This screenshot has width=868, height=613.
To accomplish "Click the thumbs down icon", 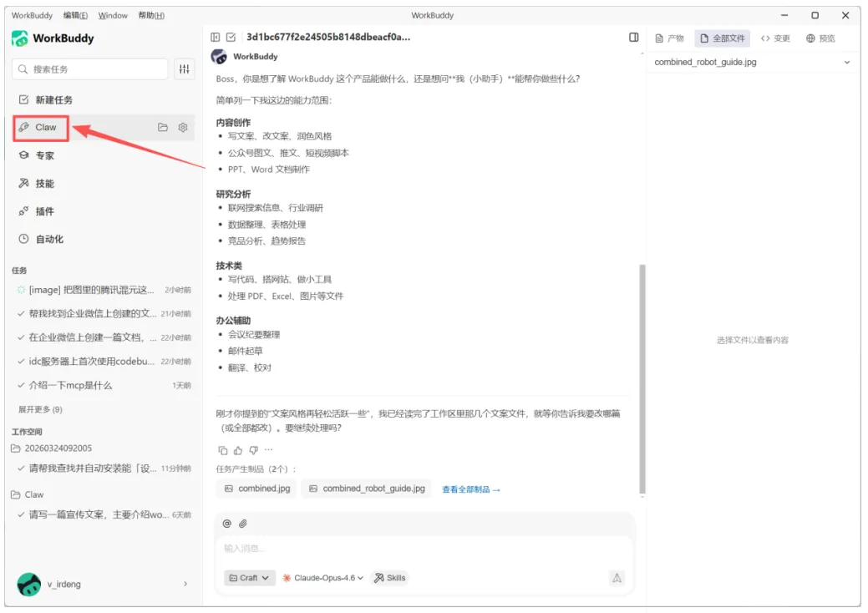I will click(253, 450).
